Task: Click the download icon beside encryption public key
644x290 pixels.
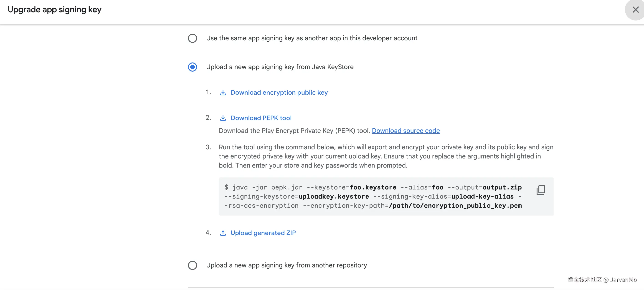Action: click(x=223, y=93)
